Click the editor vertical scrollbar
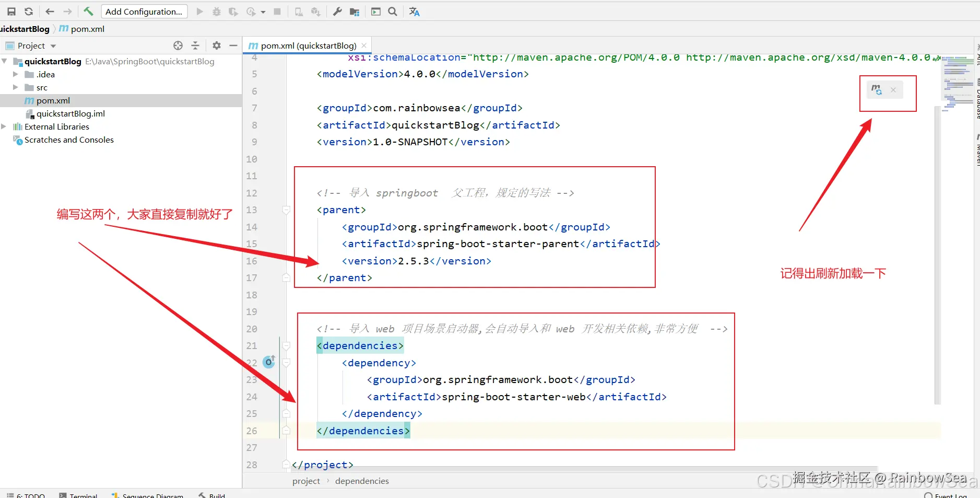The image size is (980, 498). click(x=937, y=255)
